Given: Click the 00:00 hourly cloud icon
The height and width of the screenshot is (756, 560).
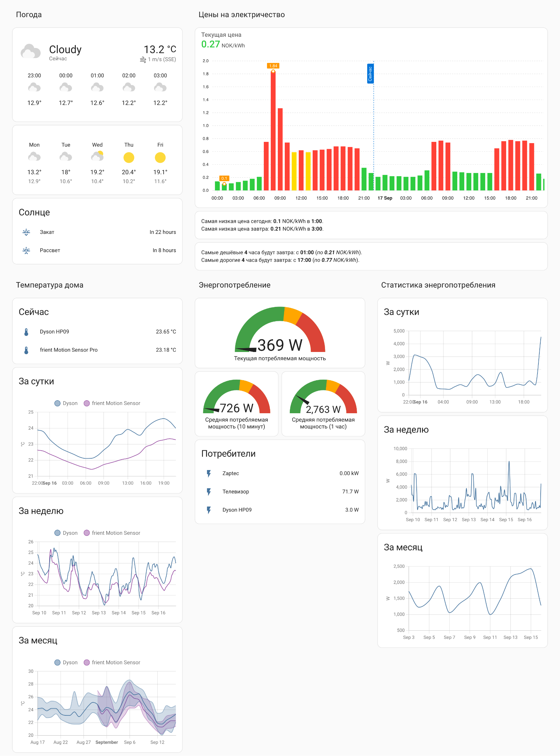Looking at the screenshot, I should click(66, 88).
